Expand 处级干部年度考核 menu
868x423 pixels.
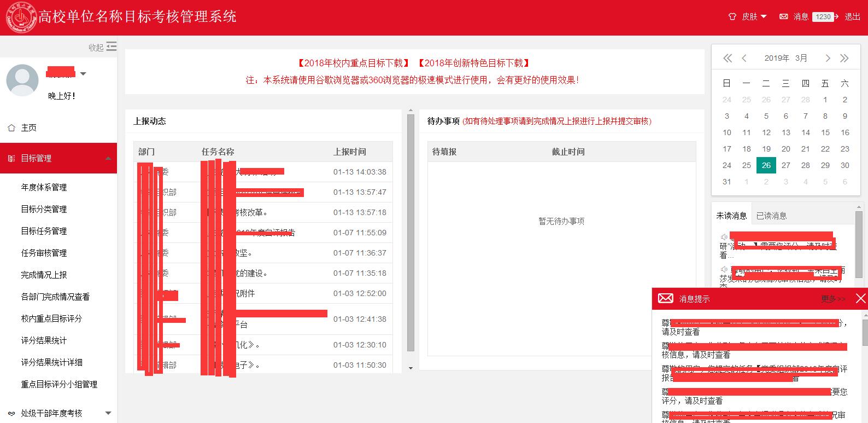(x=108, y=413)
